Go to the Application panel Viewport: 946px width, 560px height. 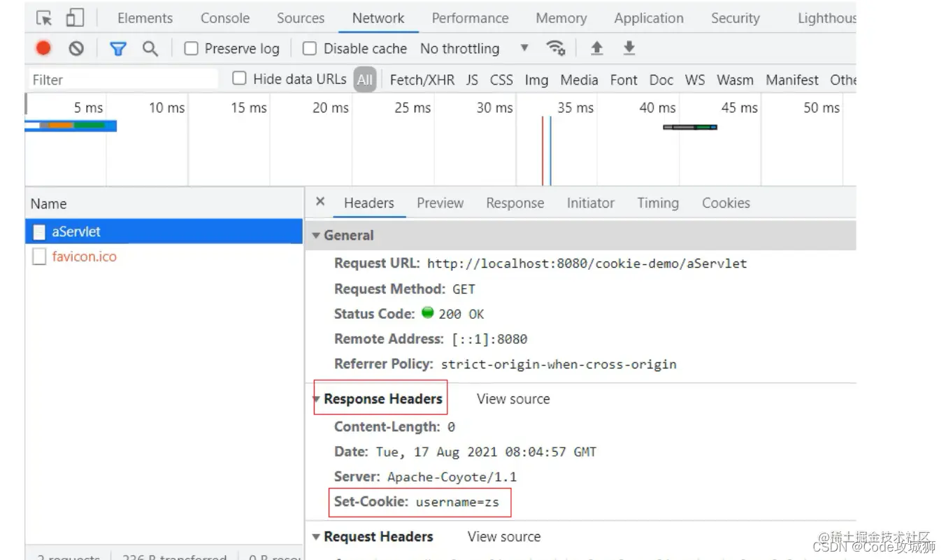point(649,18)
